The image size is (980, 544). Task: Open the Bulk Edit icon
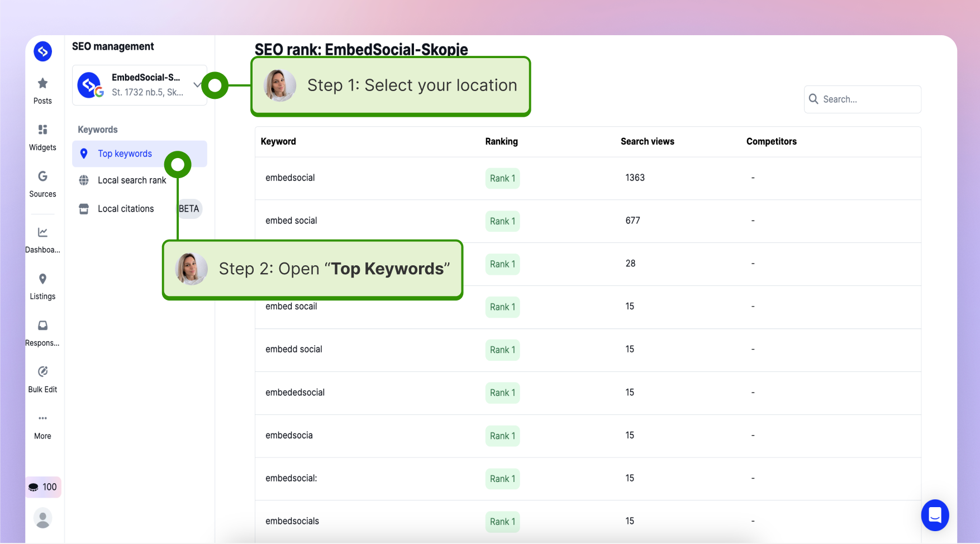[42, 371]
